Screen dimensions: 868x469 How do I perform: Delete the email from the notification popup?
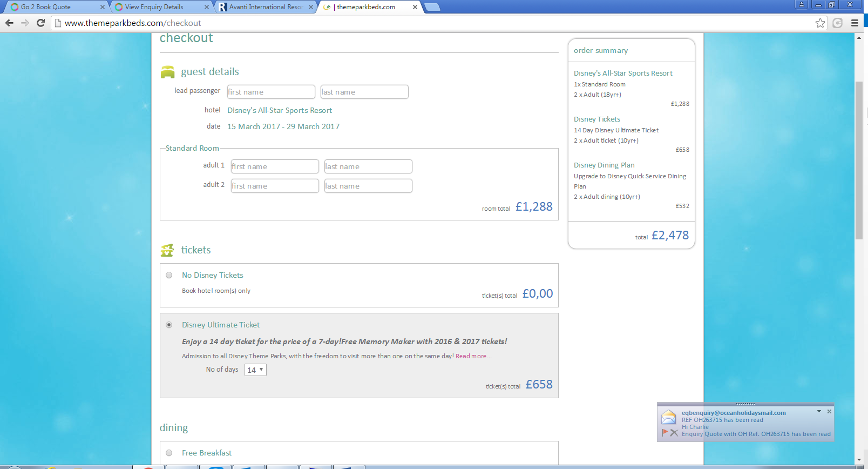click(674, 432)
